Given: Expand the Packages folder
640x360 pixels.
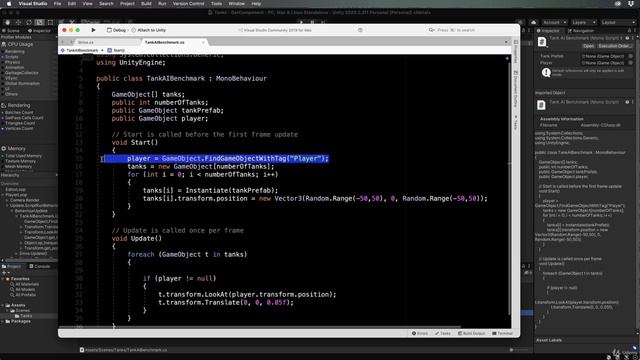Looking at the screenshot, I should tap(3, 322).
